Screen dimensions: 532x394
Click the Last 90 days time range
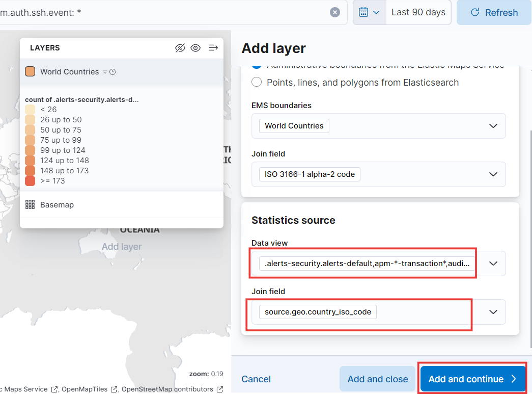tap(418, 13)
